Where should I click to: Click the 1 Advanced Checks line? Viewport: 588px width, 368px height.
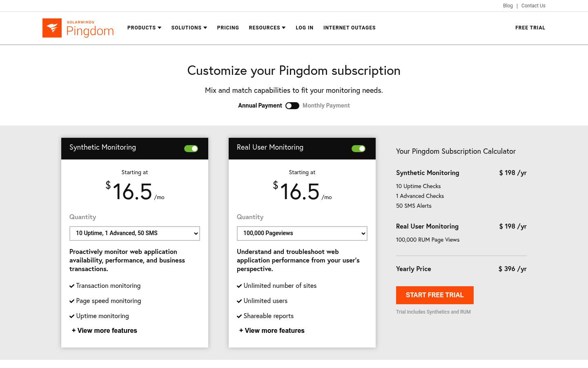420,196
